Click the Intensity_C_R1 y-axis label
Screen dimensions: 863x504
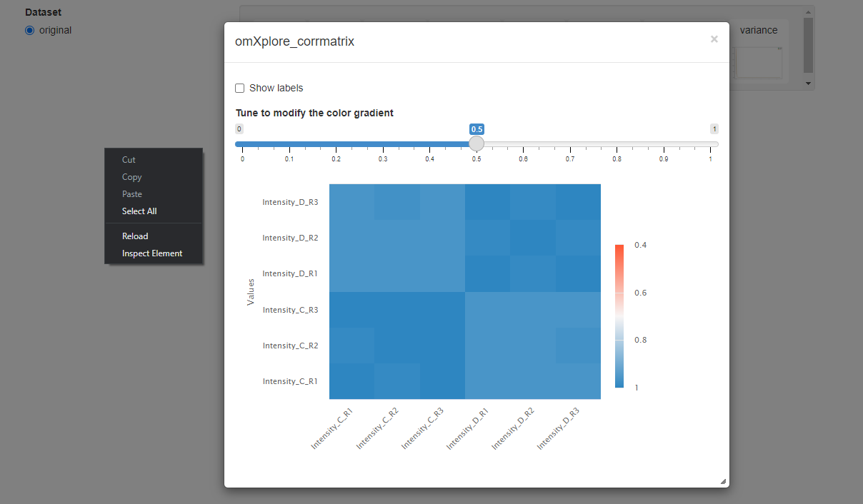290,381
